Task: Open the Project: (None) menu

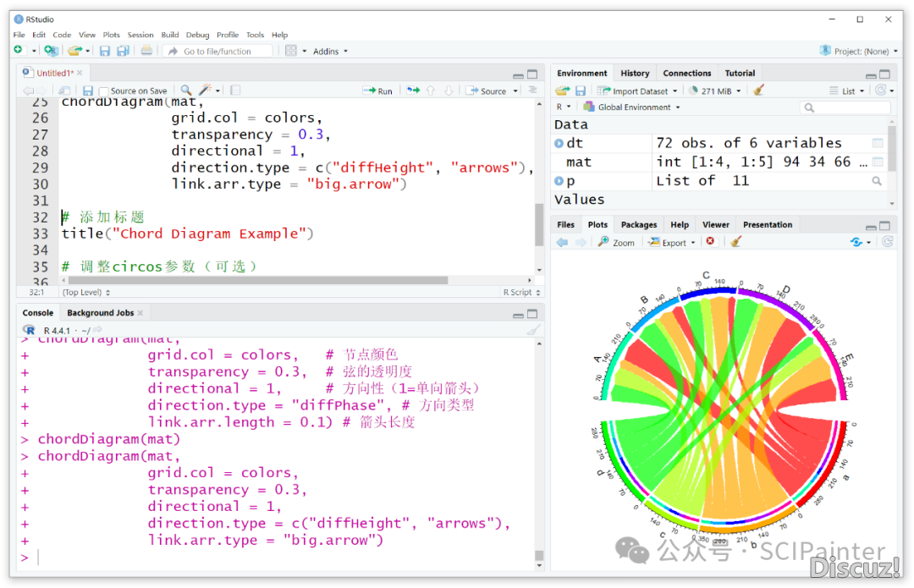Action: [858, 52]
